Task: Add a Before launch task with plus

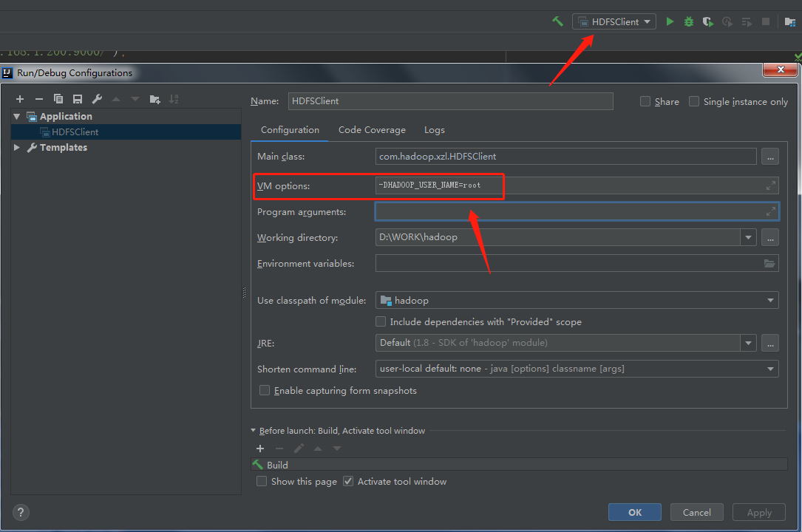Action: pyautogui.click(x=260, y=449)
